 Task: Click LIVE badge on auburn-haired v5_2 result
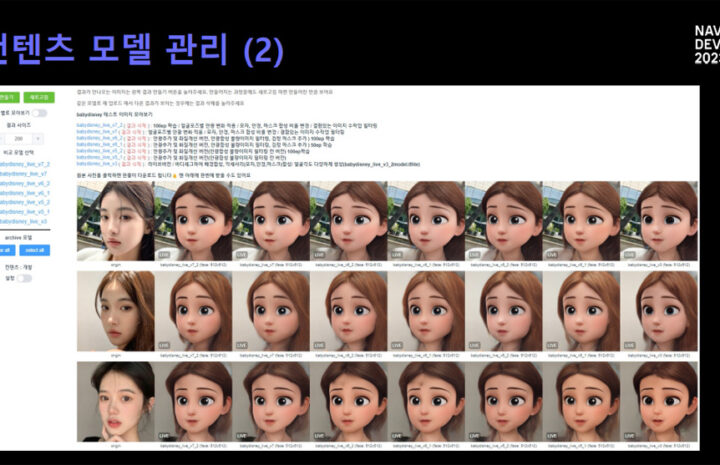coord(474,345)
